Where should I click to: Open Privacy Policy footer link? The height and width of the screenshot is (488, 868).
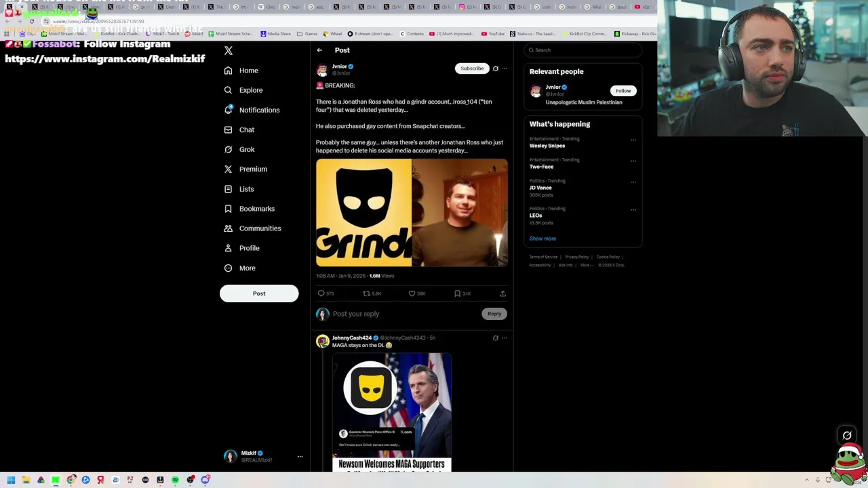(577, 257)
